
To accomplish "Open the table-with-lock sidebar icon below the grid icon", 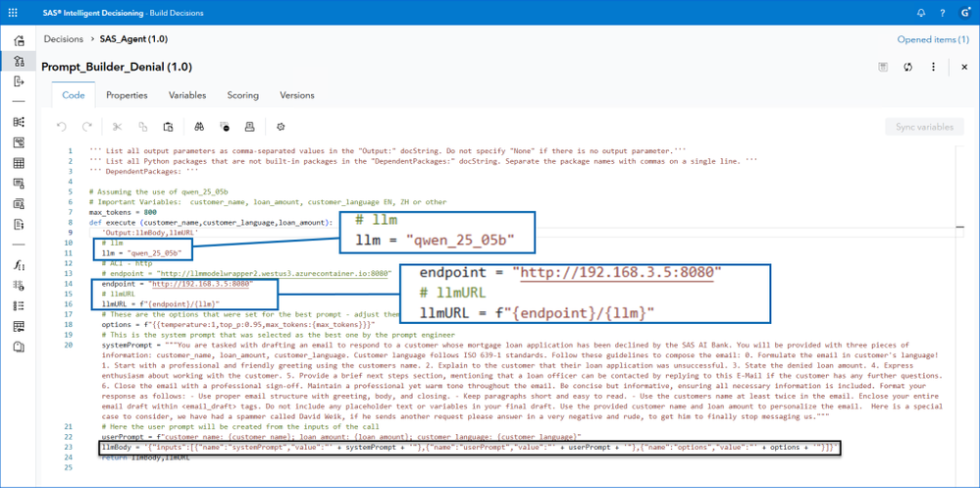I will point(19,183).
